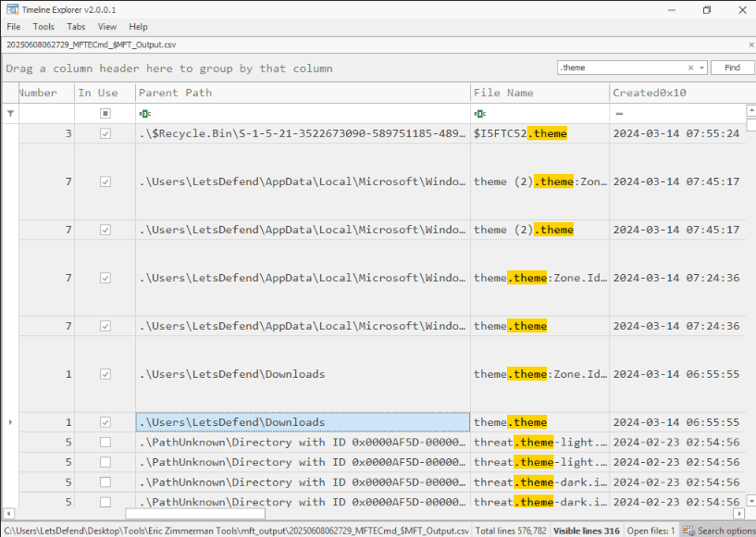Screen dimensions: 756x537
Task: Toggle In Use checkbox for Downloads theme.theme:Zone.Id row
Action: point(105,374)
